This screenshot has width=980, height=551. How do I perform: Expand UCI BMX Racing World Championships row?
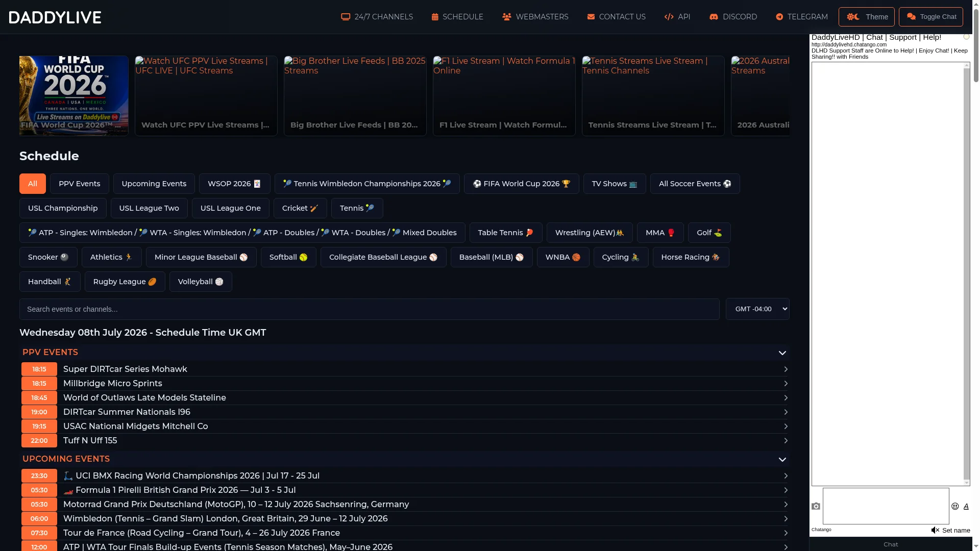(x=404, y=475)
